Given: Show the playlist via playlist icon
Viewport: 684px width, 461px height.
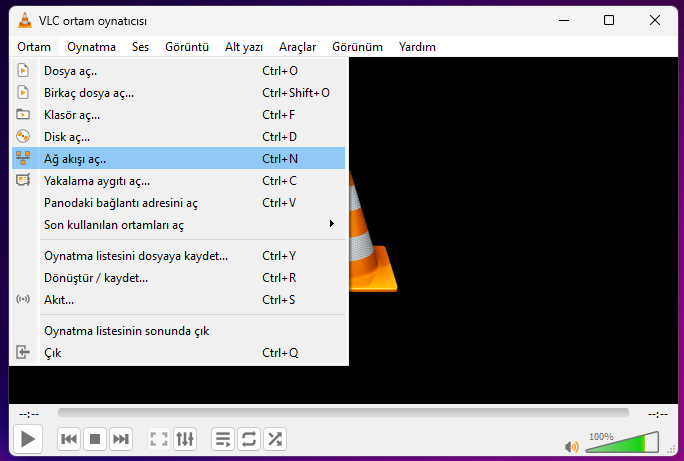Looking at the screenshot, I should [x=223, y=439].
